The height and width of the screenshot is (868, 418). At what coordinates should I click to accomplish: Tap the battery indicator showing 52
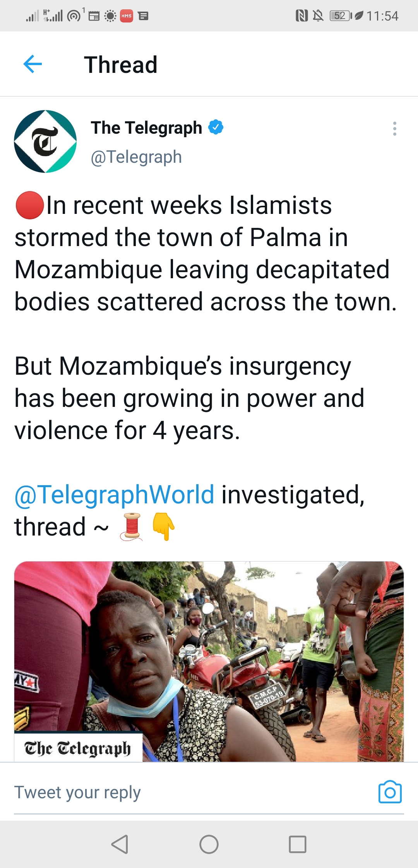[341, 16]
